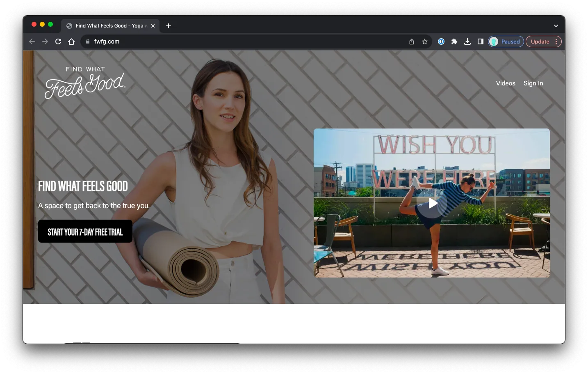588x374 pixels.
Task: Go back to the previous page
Action: point(32,41)
